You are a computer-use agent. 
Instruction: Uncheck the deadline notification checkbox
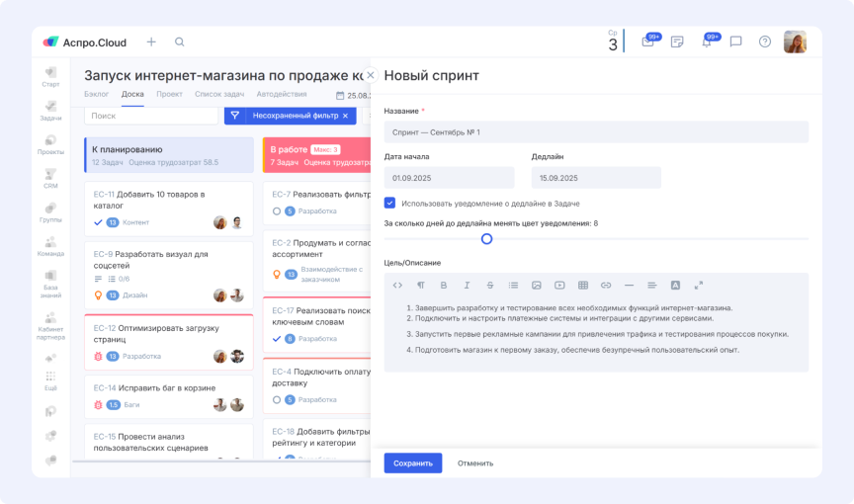[x=390, y=203]
